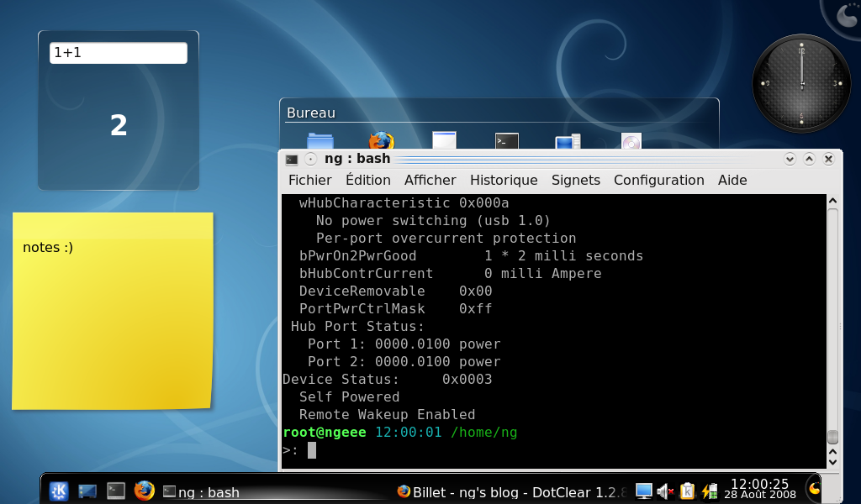Image resolution: width=861 pixels, height=504 pixels.
Task: Click the panel digital clock showing 12:00:25
Action: click(760, 488)
